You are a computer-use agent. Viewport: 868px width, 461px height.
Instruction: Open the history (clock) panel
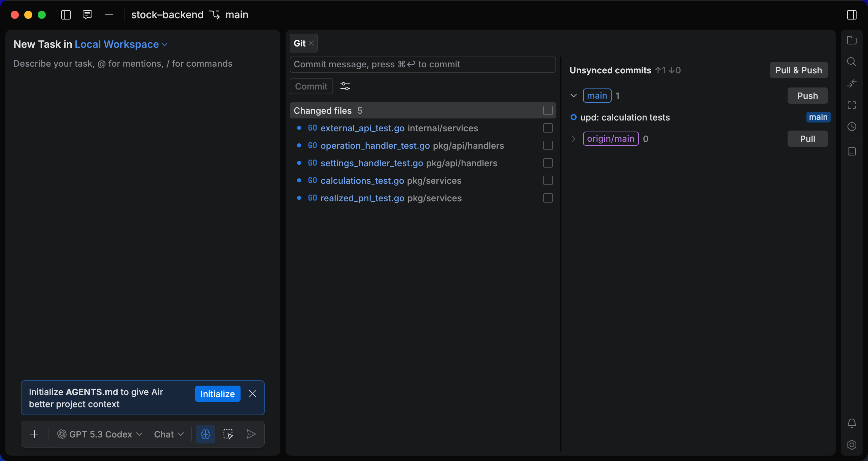[852, 126]
